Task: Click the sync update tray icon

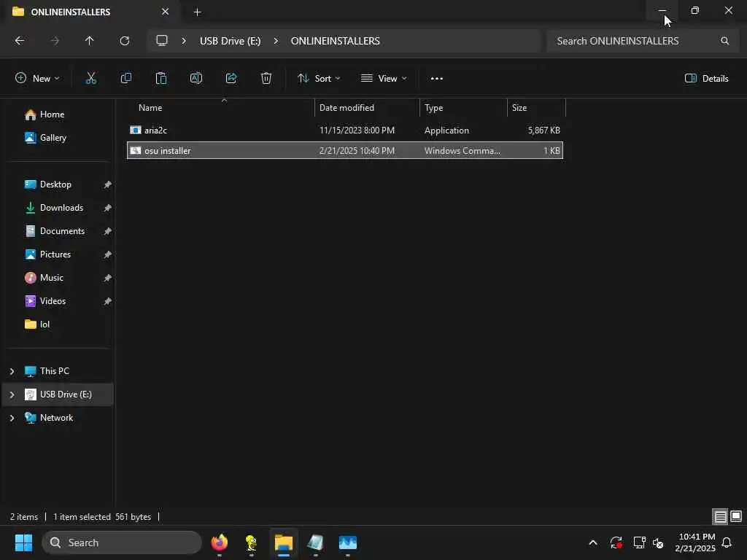Action: click(616, 542)
